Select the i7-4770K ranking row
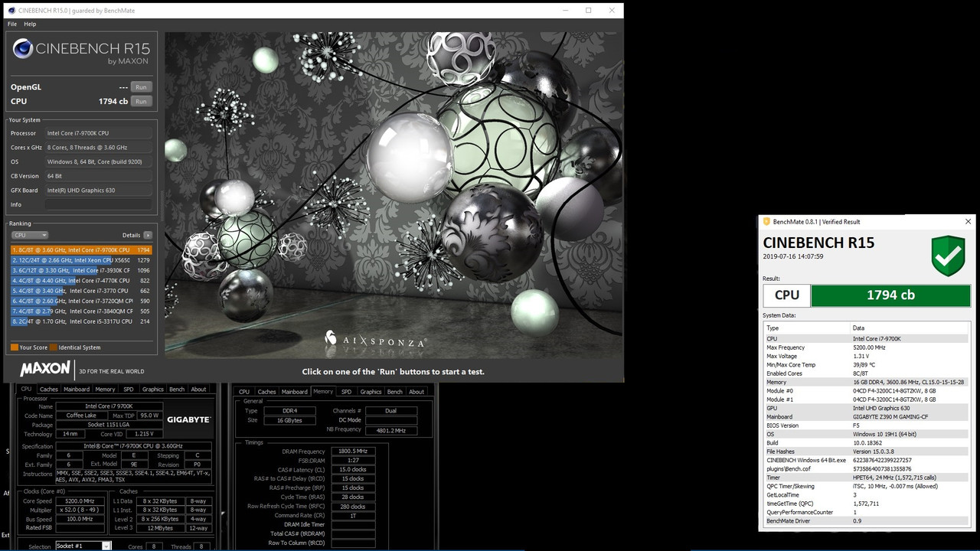This screenshot has width=980, height=551. pyautogui.click(x=81, y=281)
